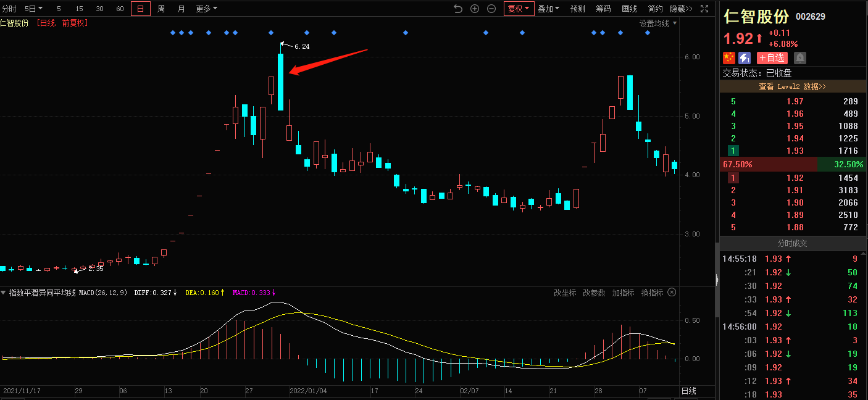This screenshot has height=400, width=868.
Task: Zoom out the chart with minus icon
Action: [x=491, y=9]
